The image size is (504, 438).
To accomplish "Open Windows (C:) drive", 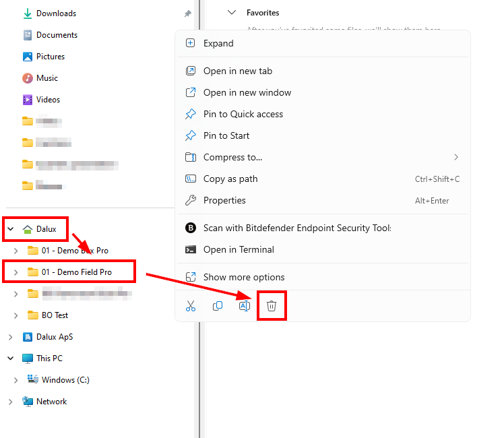I will (65, 380).
